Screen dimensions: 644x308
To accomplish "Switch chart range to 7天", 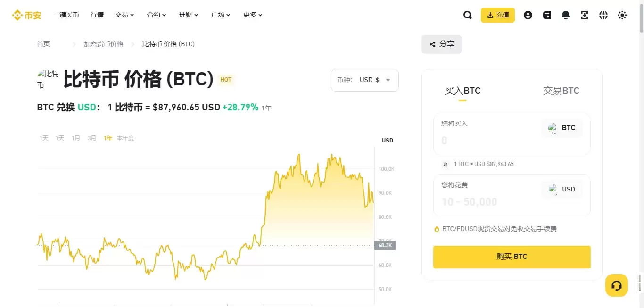I will [60, 138].
